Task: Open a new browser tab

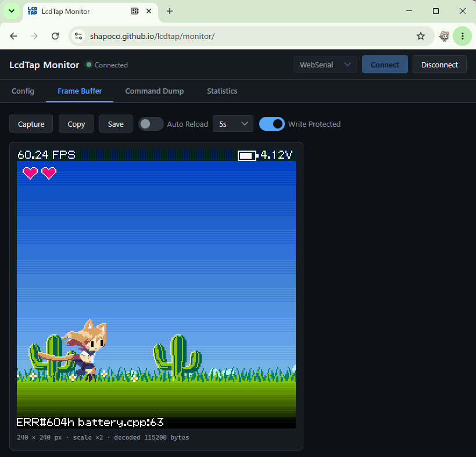Action: (x=170, y=11)
